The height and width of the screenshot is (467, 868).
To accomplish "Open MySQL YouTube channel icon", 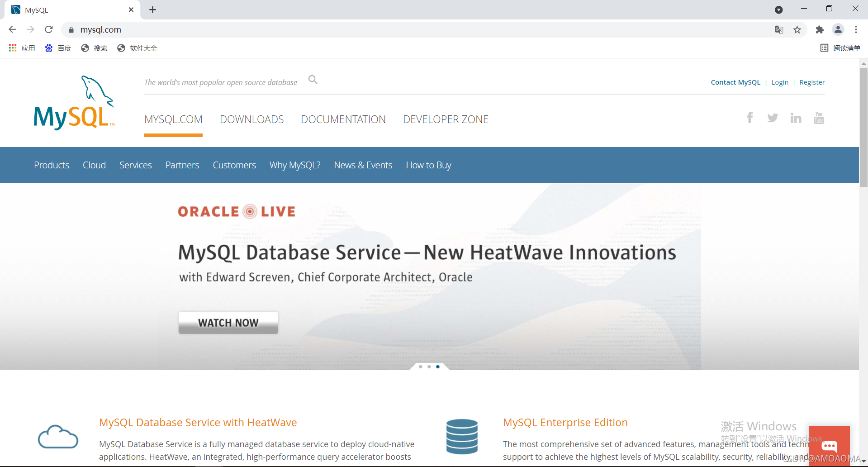I will click(819, 118).
